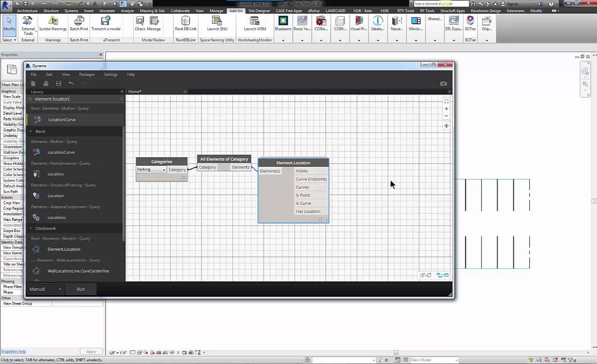Launch WSM worksharing monitor
This screenshot has height=364, width=597.
(x=254, y=24)
